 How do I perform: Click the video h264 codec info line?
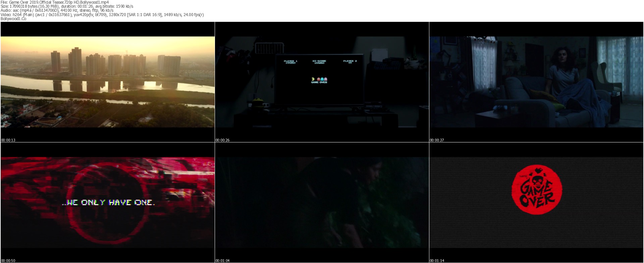pyautogui.click(x=102, y=14)
